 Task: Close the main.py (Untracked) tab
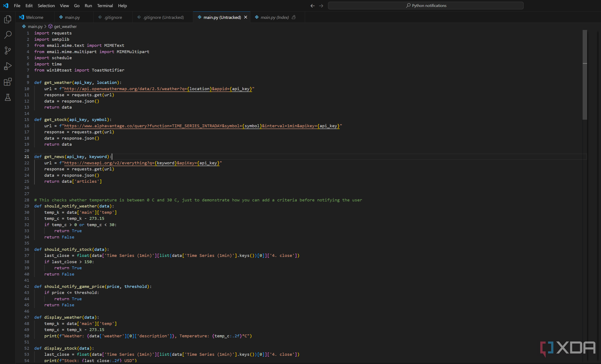246,17
